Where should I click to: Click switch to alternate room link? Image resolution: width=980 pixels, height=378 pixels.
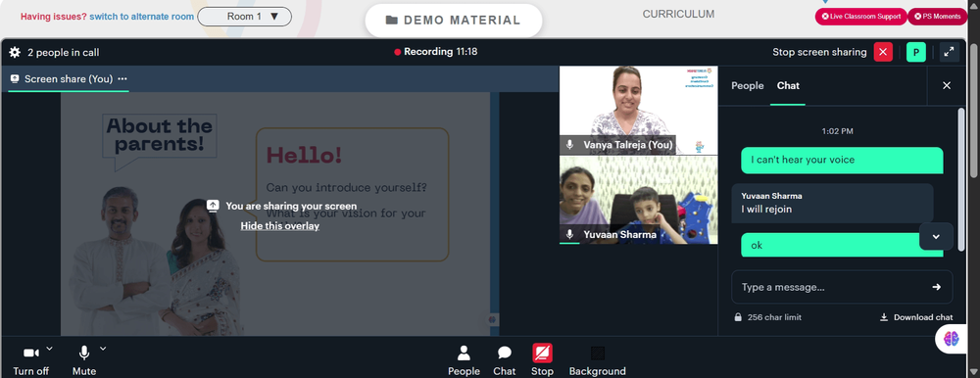[141, 17]
